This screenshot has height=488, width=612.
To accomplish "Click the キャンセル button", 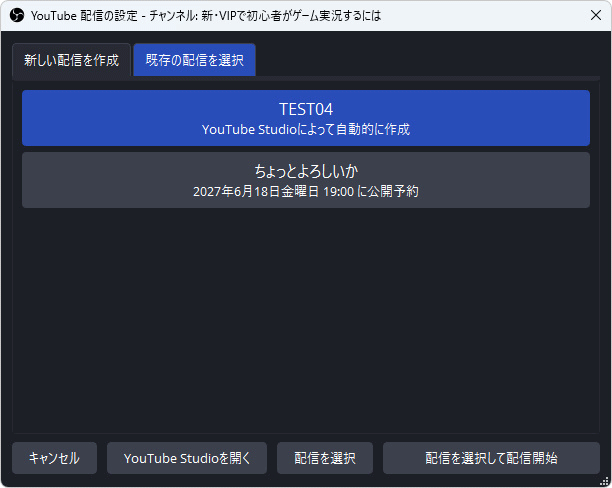I will (x=54, y=458).
